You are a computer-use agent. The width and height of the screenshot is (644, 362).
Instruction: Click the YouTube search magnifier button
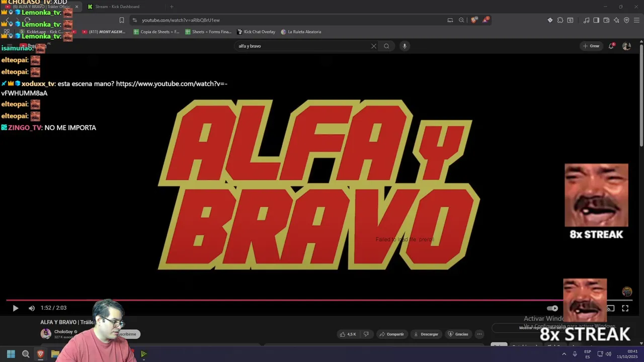coord(386,46)
